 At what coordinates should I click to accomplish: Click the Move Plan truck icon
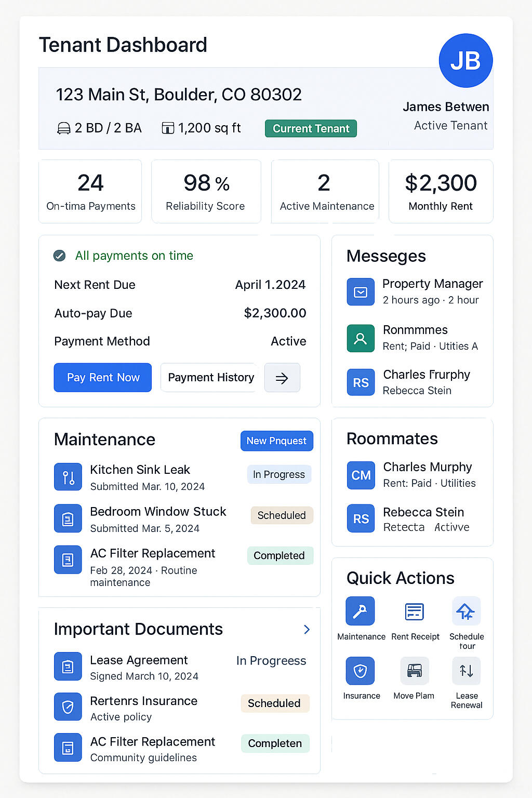[x=414, y=671]
